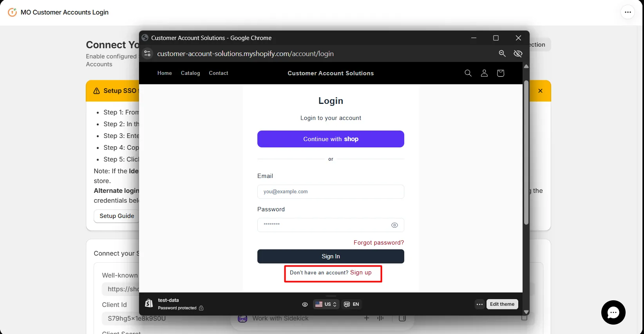The height and width of the screenshot is (334, 644).
Task: Go to Home in store navigation
Action: [165, 73]
